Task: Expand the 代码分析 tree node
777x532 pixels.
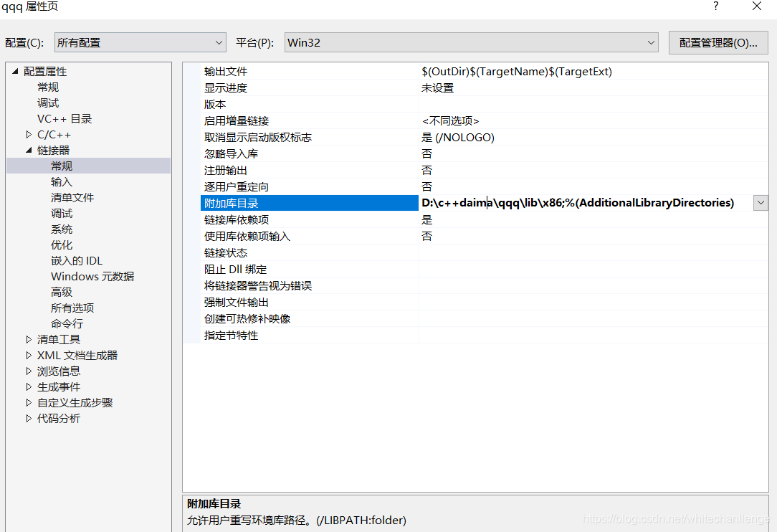Action: pos(29,418)
